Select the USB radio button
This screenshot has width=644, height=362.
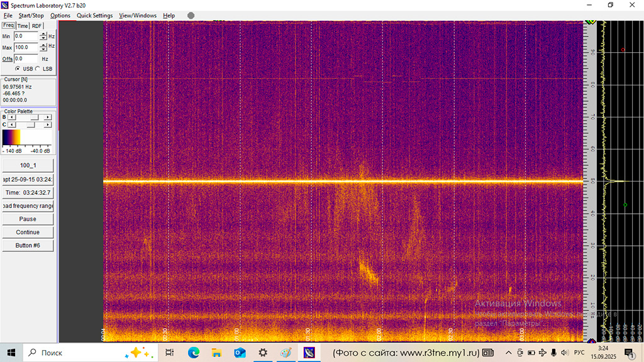[x=17, y=69]
